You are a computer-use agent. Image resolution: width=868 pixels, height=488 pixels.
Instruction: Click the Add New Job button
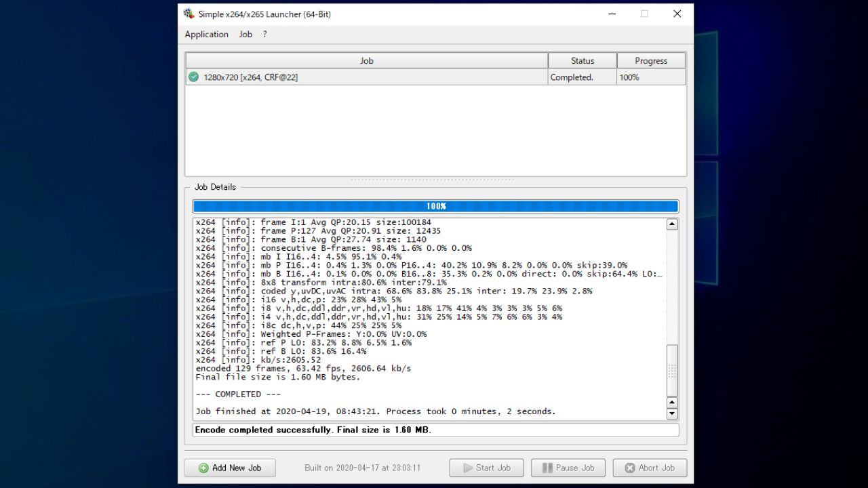click(230, 468)
